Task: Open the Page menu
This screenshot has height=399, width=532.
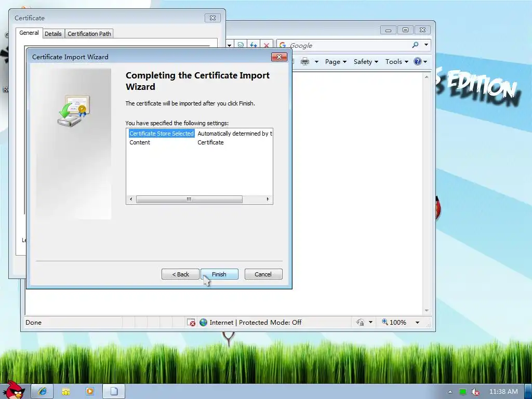Action: click(x=336, y=62)
